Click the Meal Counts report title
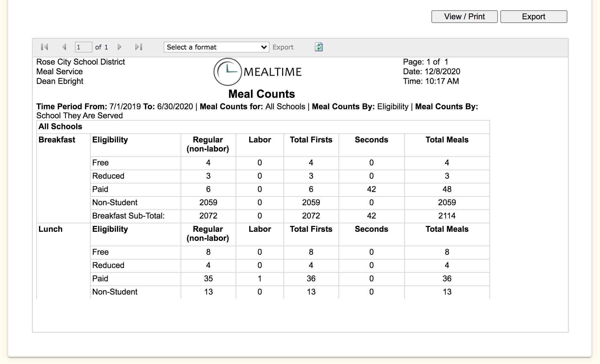Image resolution: width=600 pixels, height=364 pixels. (261, 94)
